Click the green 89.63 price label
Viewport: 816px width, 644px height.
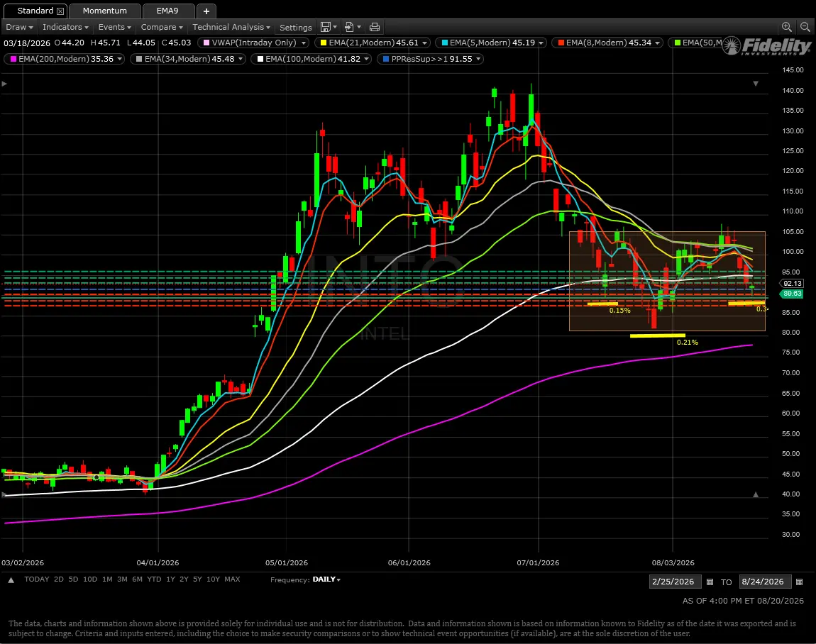click(792, 294)
